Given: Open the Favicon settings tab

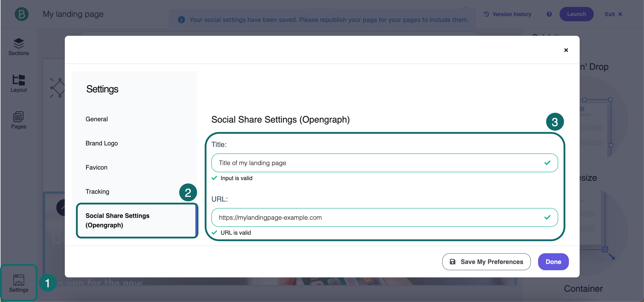Looking at the screenshot, I should [96, 167].
